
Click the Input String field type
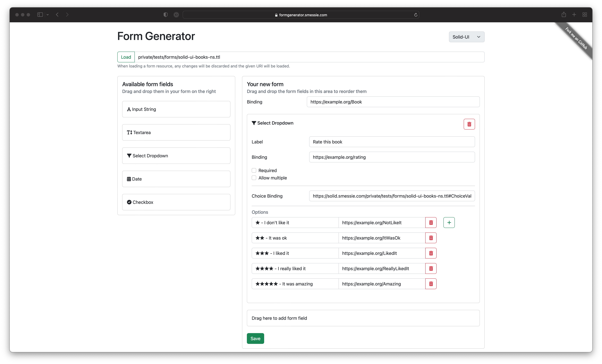[x=176, y=109]
